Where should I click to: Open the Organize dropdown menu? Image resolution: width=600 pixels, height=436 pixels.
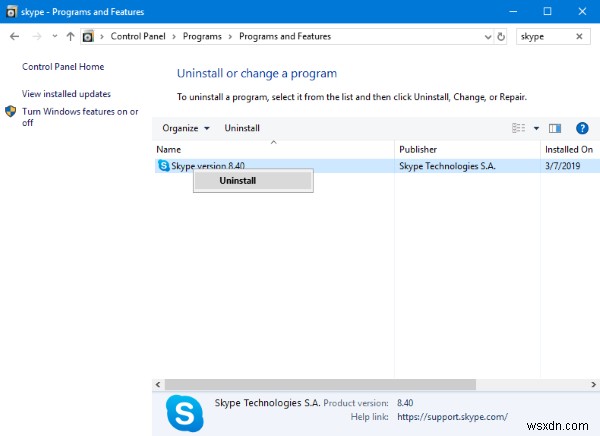pos(186,128)
